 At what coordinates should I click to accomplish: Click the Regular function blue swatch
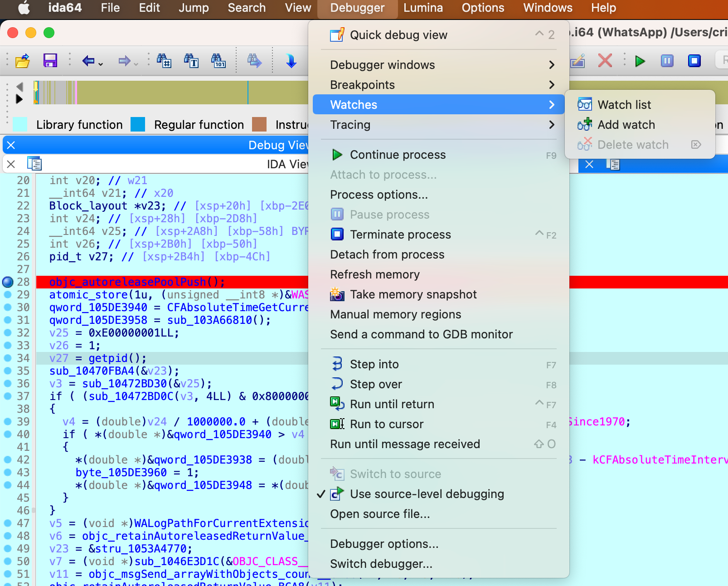click(138, 124)
